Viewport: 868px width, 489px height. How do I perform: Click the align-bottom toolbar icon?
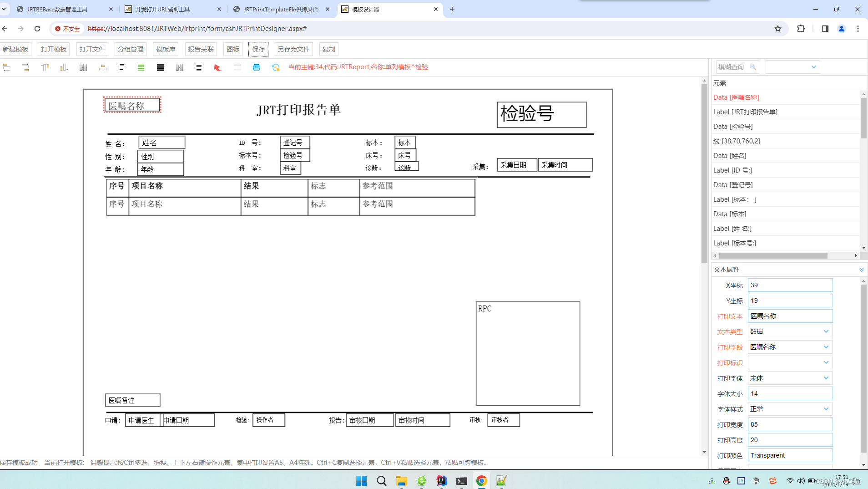point(64,67)
